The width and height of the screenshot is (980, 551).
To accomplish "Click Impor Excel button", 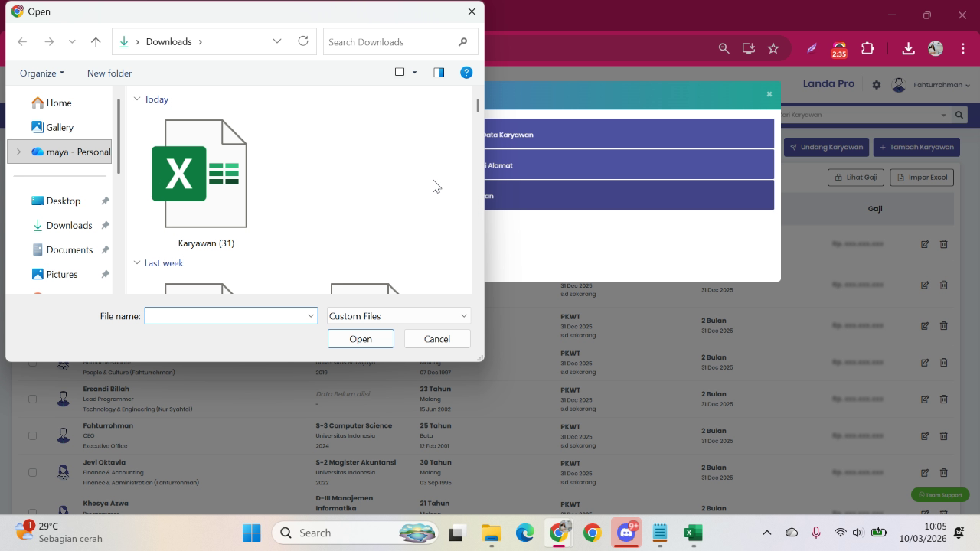I will tap(922, 178).
